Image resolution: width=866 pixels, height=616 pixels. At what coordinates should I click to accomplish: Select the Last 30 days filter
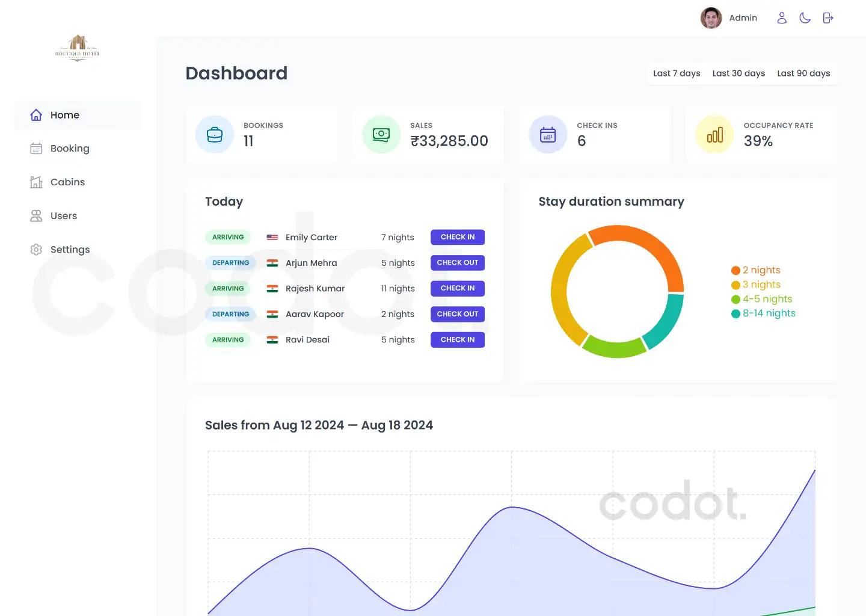click(739, 73)
